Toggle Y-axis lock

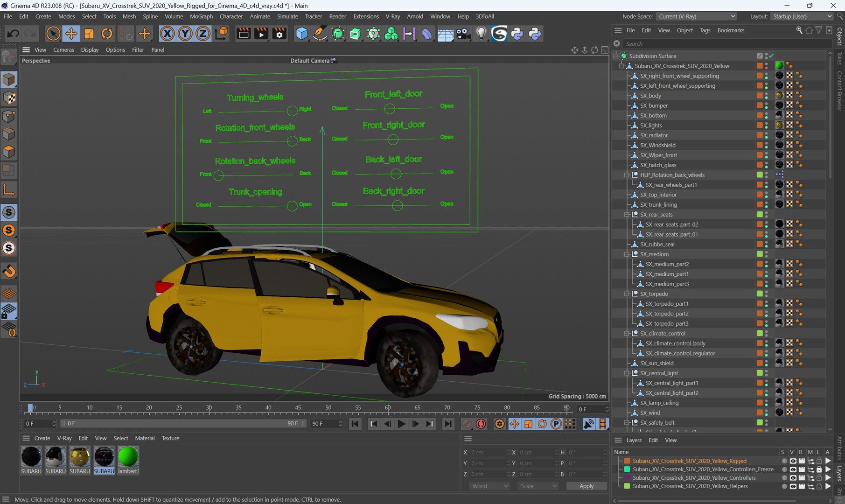pyautogui.click(x=185, y=34)
